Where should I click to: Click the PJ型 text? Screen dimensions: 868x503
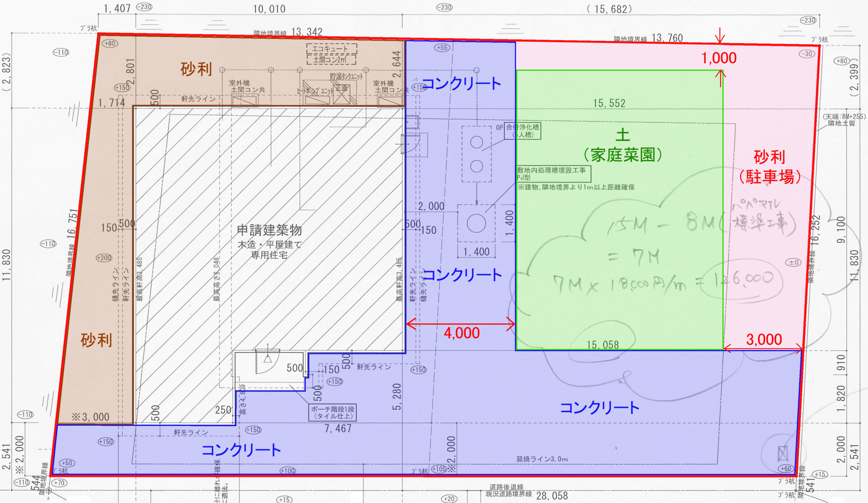tap(524, 177)
